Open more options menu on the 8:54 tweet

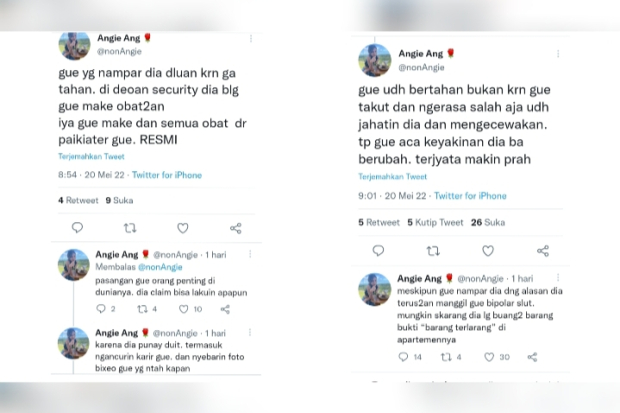tap(251, 38)
